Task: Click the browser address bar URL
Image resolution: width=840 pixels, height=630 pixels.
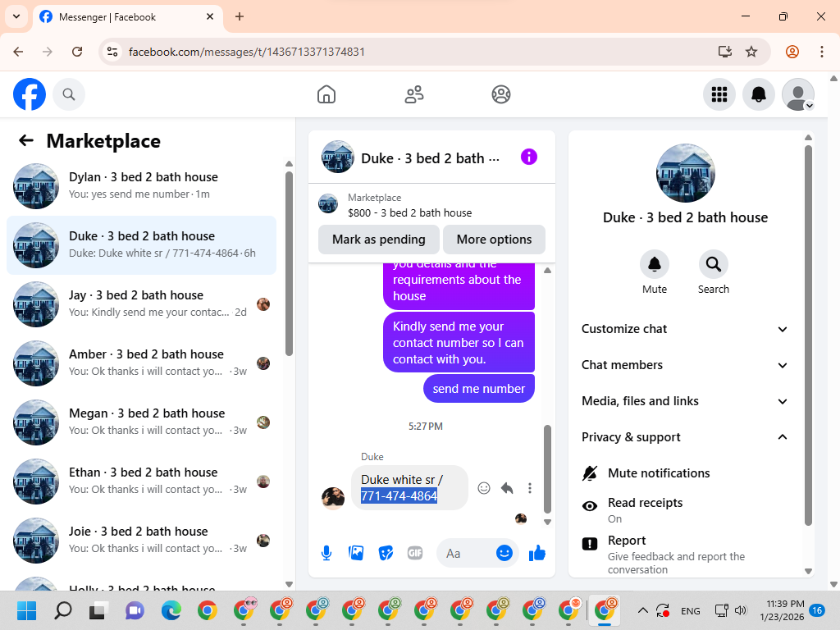Action: (246, 52)
